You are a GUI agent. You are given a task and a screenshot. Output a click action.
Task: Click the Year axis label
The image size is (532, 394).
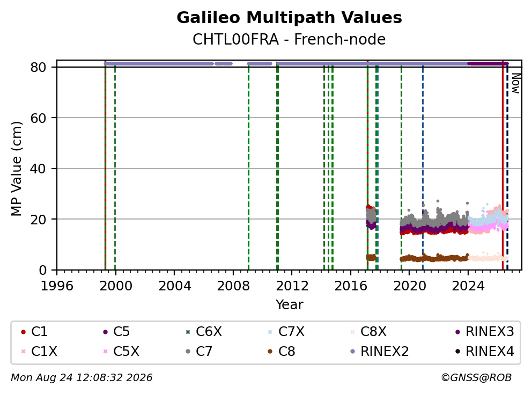coord(289,304)
